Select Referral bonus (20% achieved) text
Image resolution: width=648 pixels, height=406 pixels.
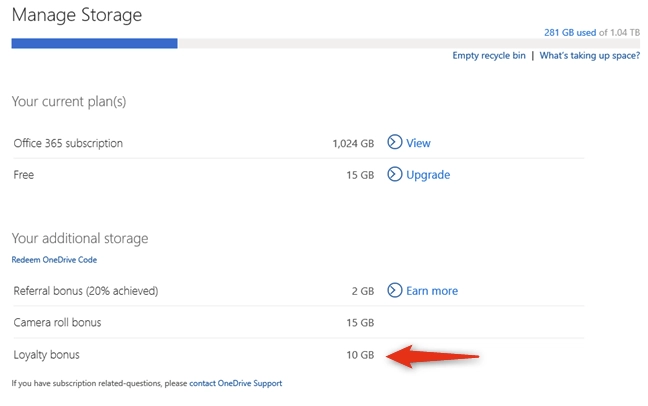86,291
